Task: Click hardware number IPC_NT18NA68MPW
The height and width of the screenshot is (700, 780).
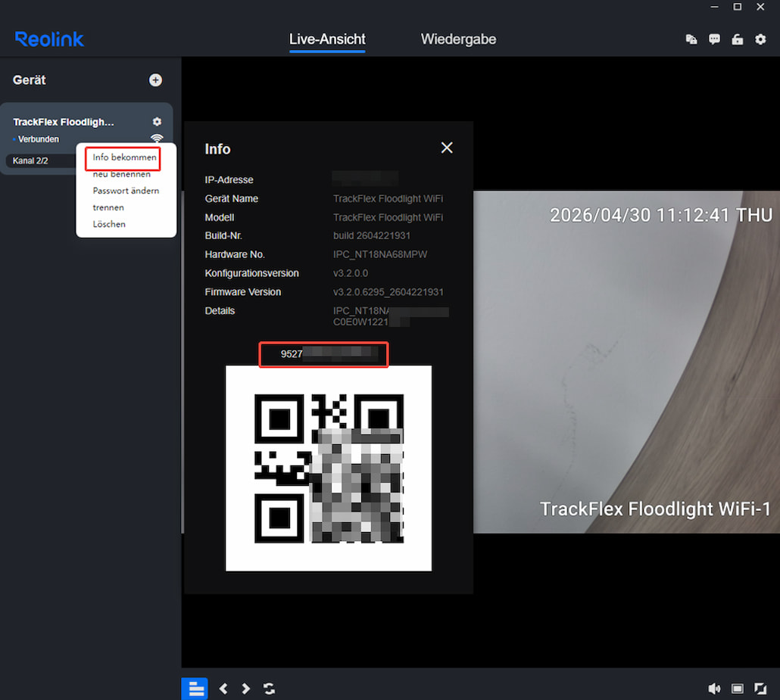Action: [x=380, y=254]
